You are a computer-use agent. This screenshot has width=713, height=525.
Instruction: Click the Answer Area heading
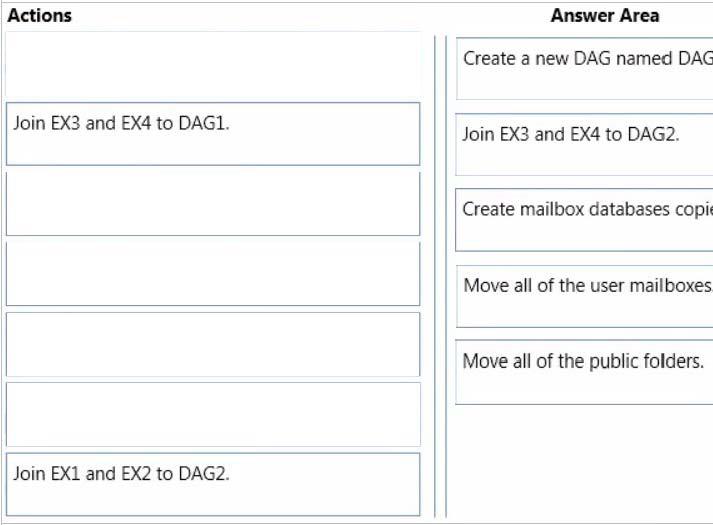click(x=605, y=16)
